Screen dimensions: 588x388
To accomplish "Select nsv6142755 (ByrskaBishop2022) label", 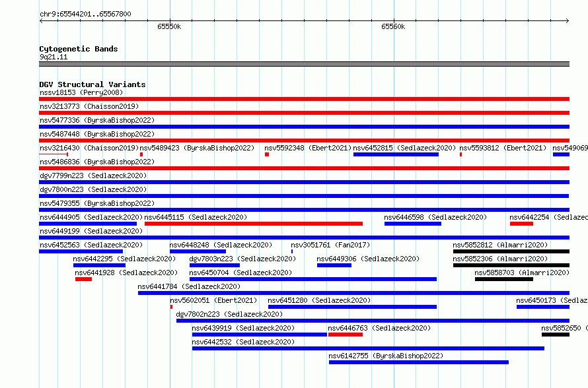I will (386, 356).
